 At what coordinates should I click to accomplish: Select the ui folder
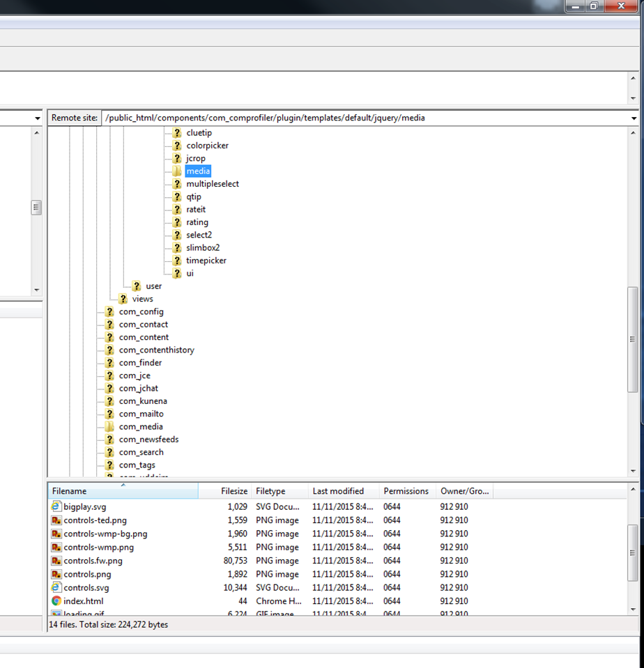[190, 274]
